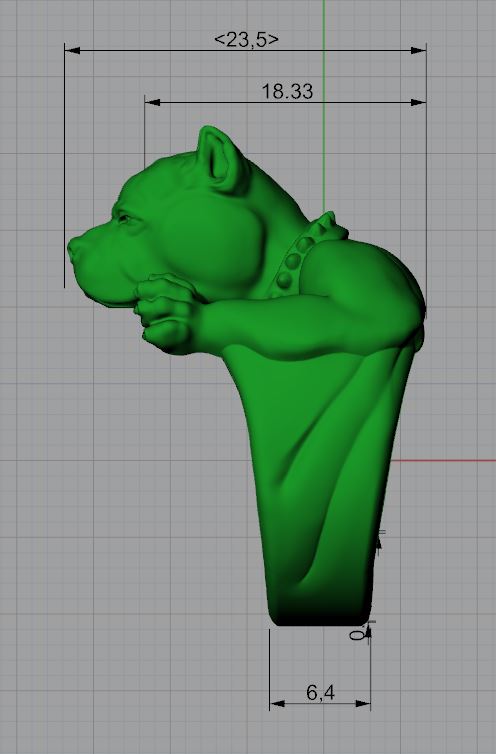Select the ring band shank

(x=320, y=486)
